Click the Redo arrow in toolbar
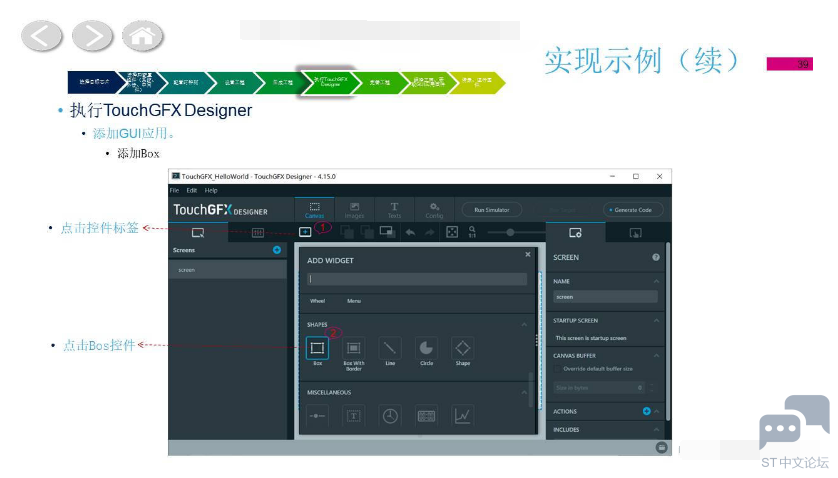This screenshot has height=478, width=838. 430,232
